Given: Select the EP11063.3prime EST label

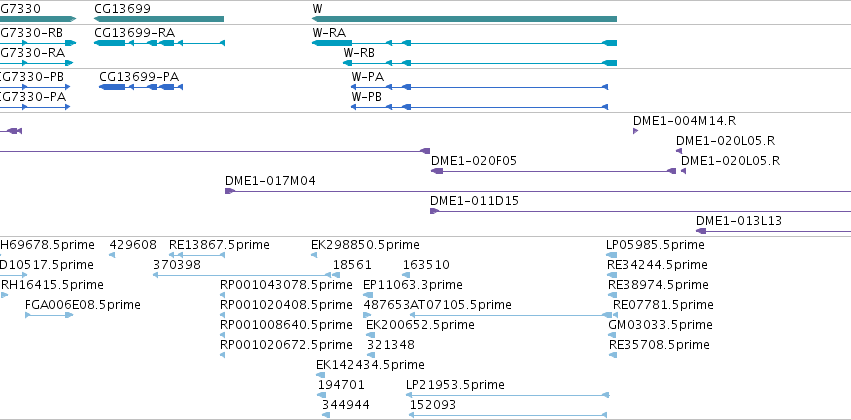Looking at the screenshot, I should coord(413,285).
